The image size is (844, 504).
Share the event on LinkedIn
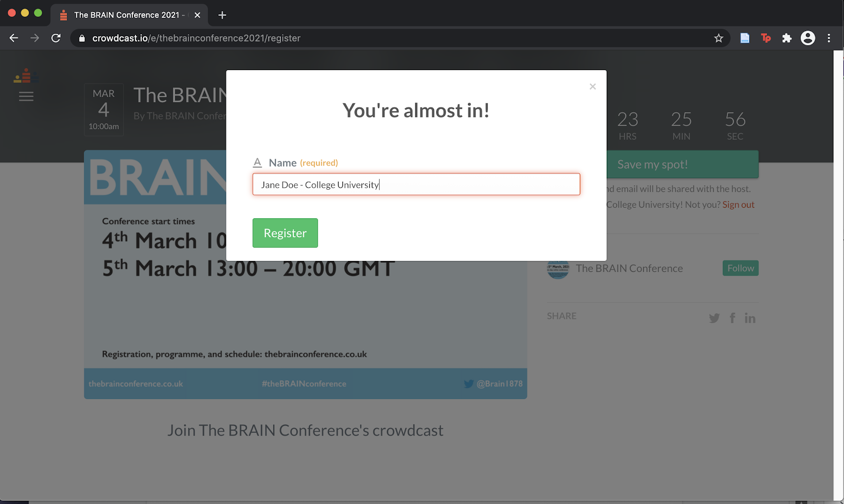click(750, 318)
